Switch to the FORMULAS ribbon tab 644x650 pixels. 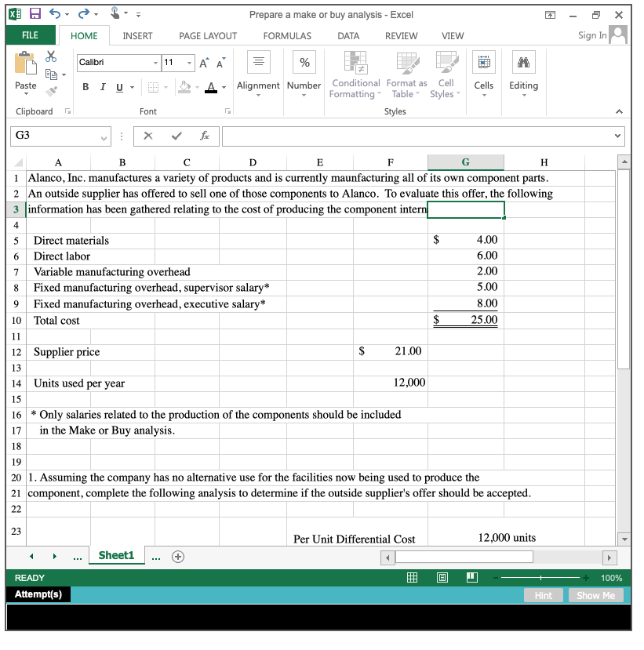[287, 35]
